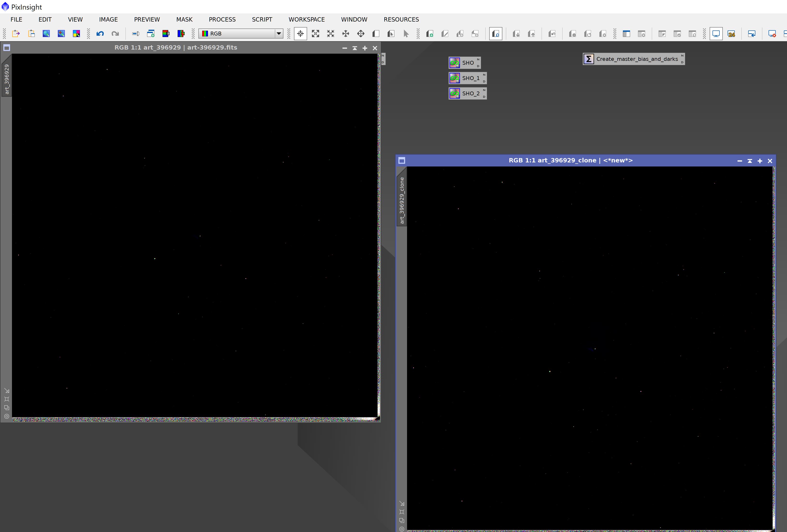This screenshot has width=787, height=532.
Task: Click the concentric circles icon in art_396929 sidebar
Action: tap(7, 416)
